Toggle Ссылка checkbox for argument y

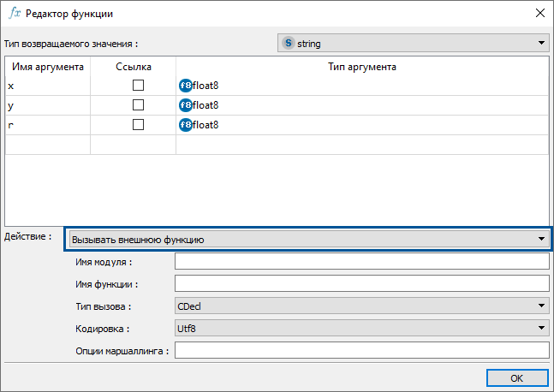(x=137, y=105)
